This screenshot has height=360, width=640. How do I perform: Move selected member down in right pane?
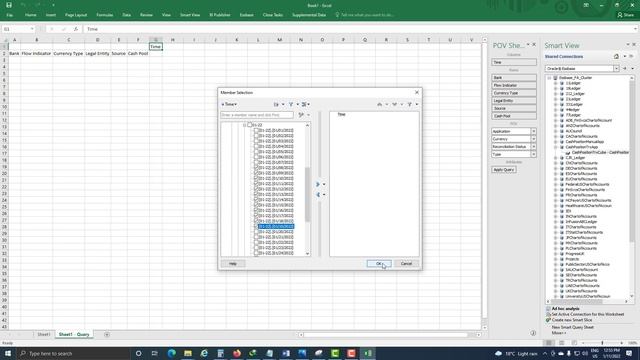(394, 104)
